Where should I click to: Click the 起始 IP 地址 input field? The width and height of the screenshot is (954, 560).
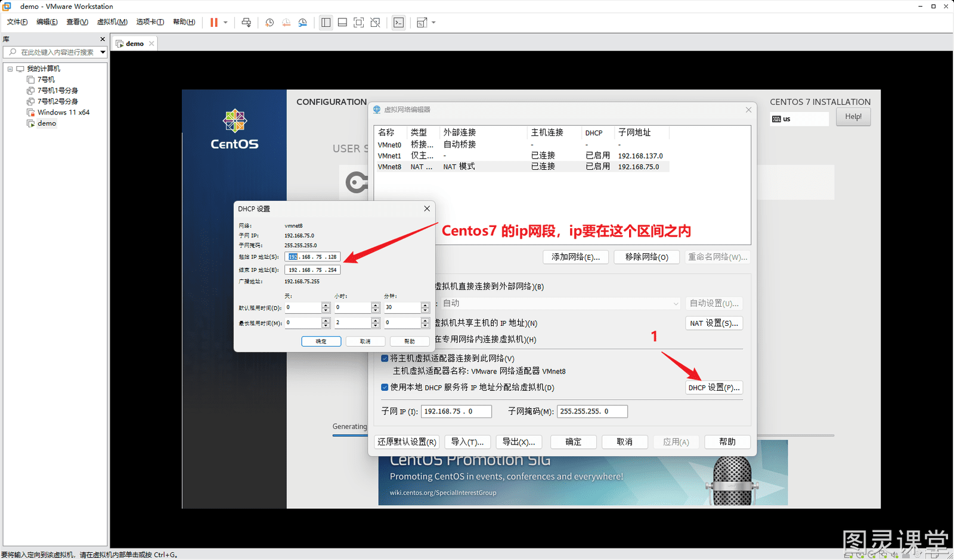point(312,257)
